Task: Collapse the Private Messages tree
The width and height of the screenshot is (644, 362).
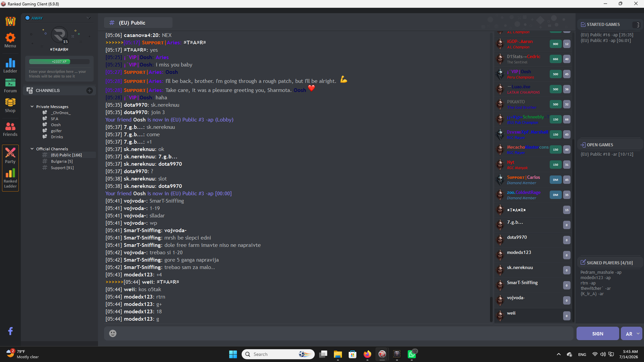Action: pos(32,107)
